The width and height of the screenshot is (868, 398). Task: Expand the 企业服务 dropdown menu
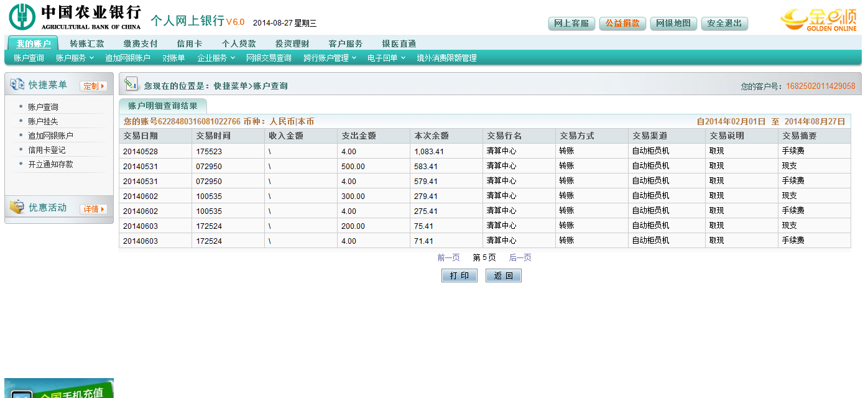tap(216, 58)
